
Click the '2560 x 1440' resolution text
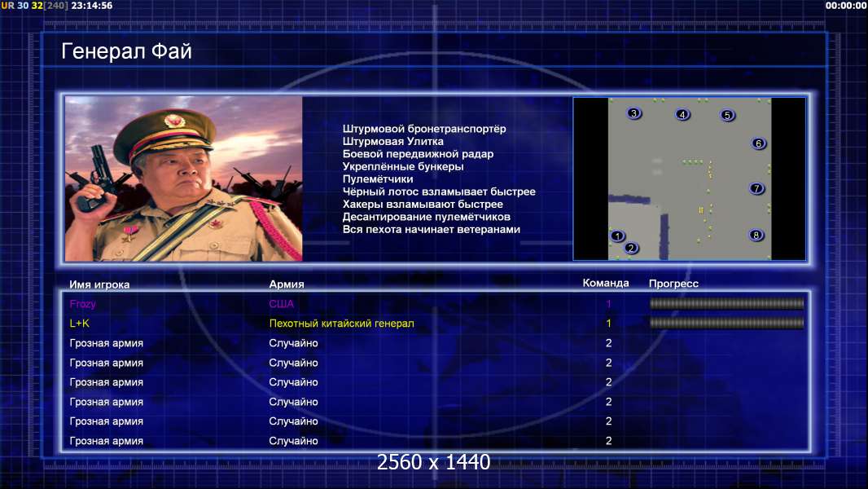433,462
